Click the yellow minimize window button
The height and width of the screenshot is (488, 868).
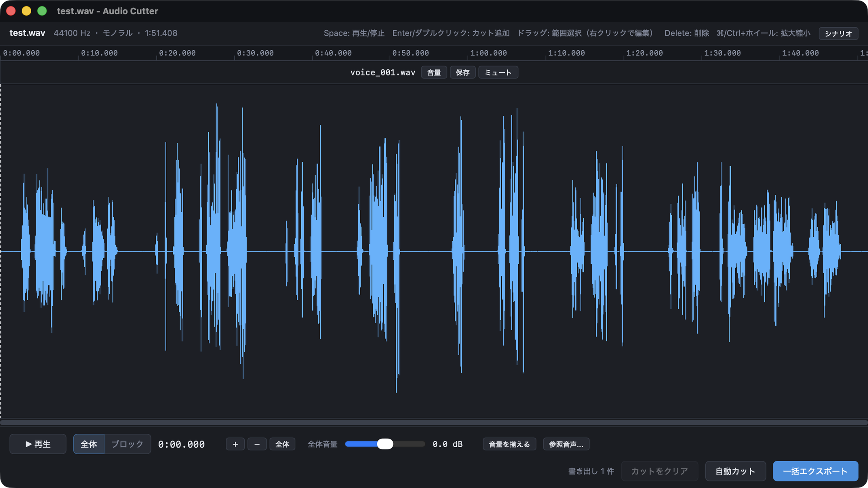point(26,11)
